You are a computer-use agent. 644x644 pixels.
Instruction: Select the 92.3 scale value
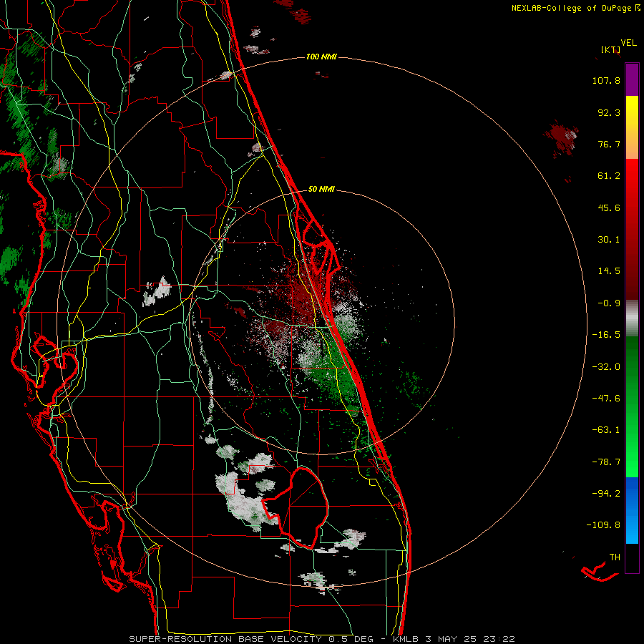pos(609,112)
